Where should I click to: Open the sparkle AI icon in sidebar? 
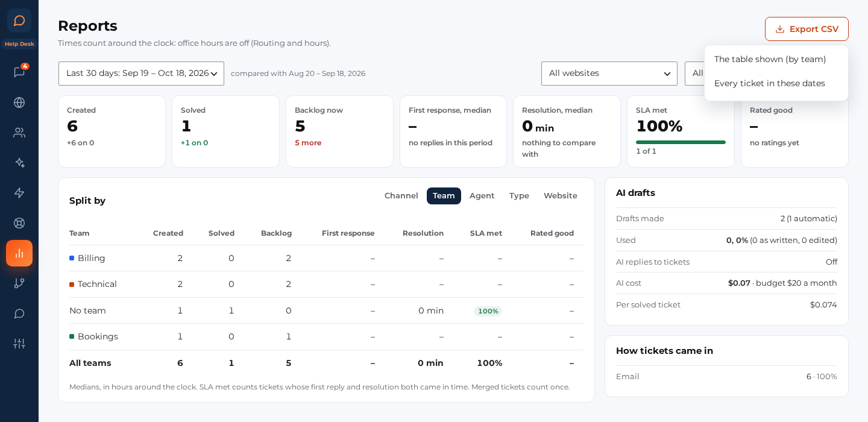19,163
